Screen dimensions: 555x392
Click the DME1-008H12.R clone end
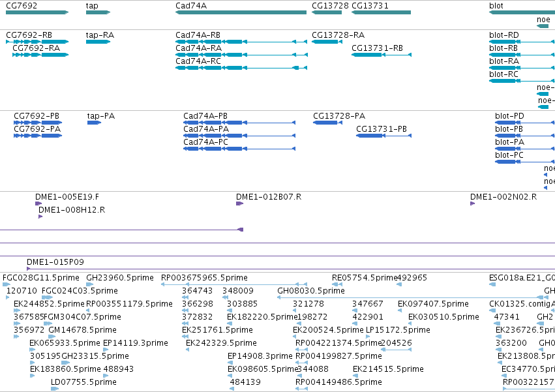(40, 217)
